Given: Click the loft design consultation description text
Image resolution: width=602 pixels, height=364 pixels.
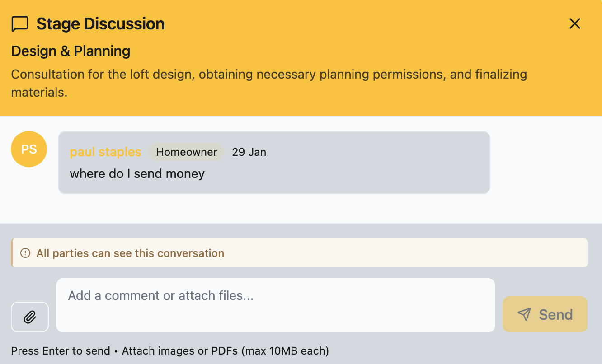Looking at the screenshot, I should click(x=269, y=83).
